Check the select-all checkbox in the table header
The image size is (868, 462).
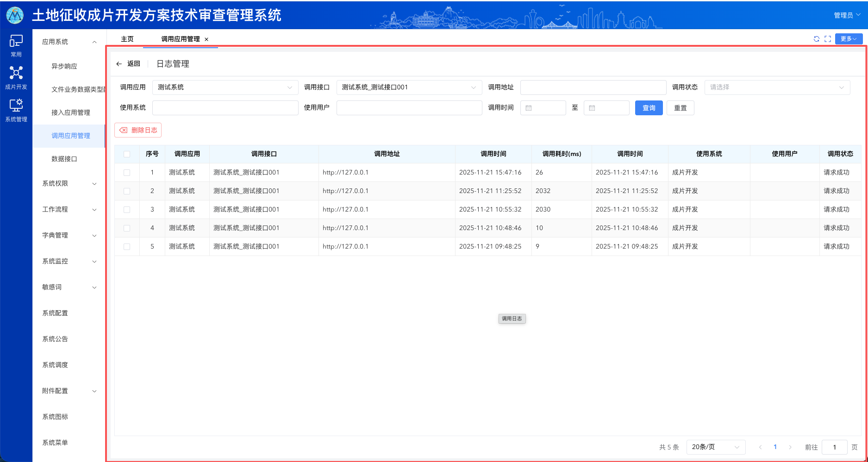127,154
